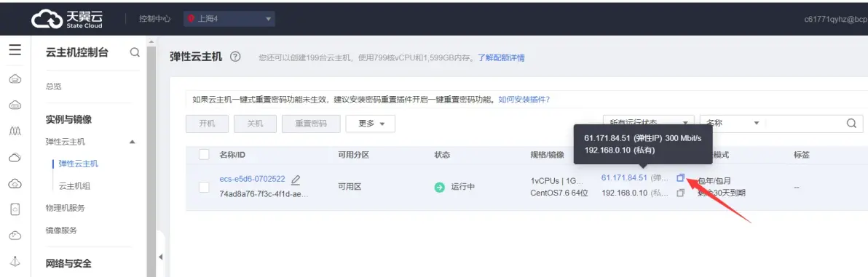This screenshot has width=868, height=277.
Task: Click the 可用区 cell in the instance row
Action: click(350, 188)
